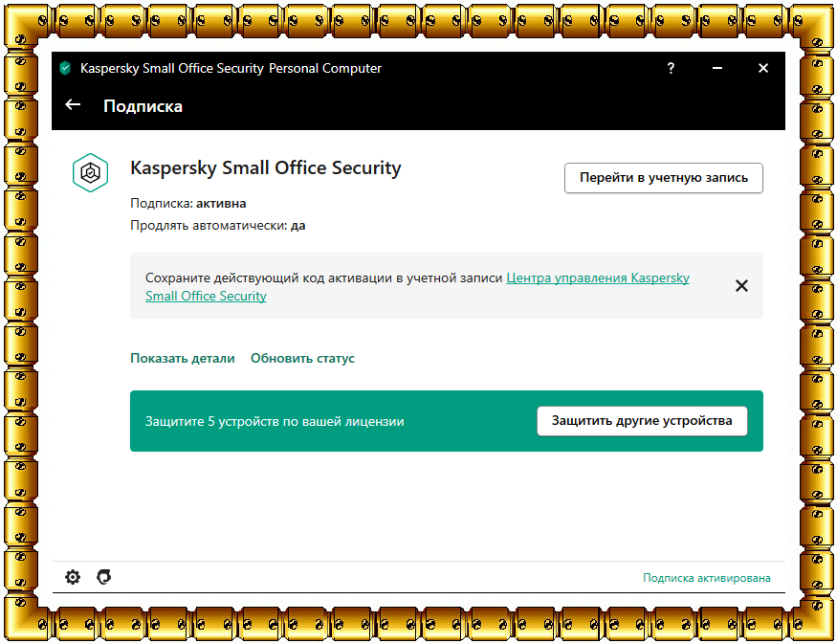
Task: Click the Подписка page title
Action: pos(143,105)
